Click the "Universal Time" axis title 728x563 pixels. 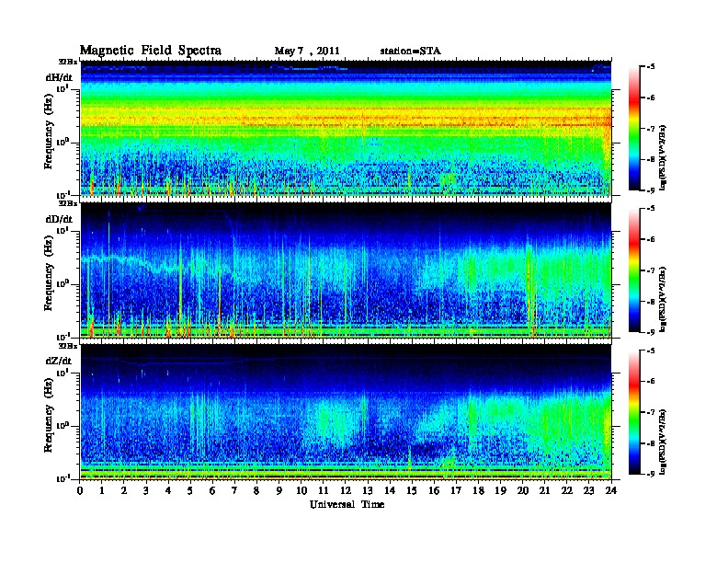coord(347,504)
